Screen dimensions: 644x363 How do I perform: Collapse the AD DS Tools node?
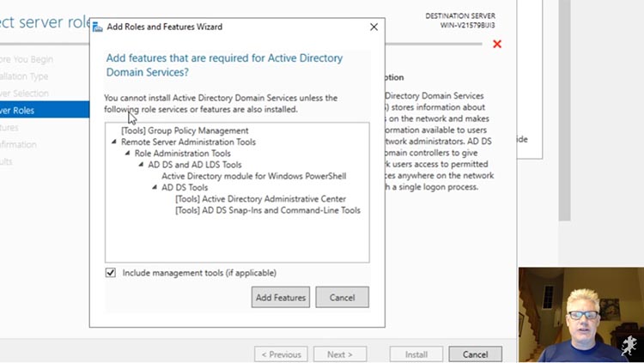[155, 187]
